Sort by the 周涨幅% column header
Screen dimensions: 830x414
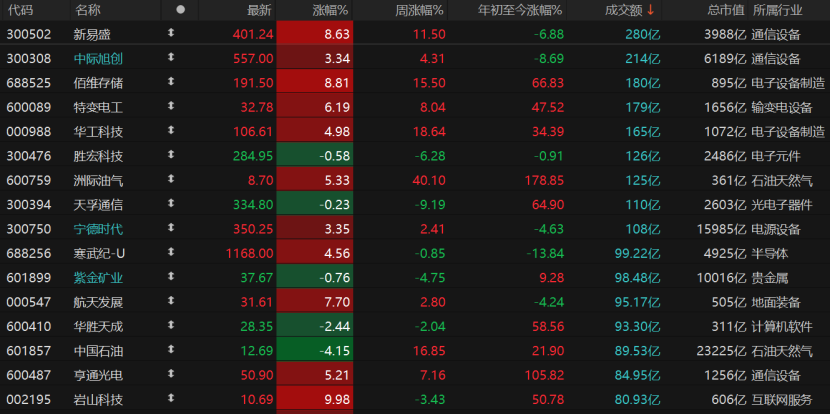420,10
